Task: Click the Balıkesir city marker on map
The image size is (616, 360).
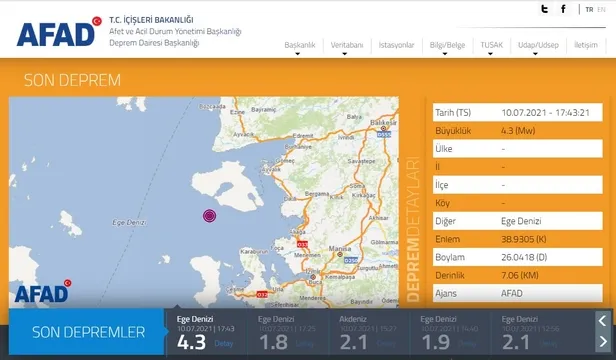Action: pyautogui.click(x=383, y=128)
